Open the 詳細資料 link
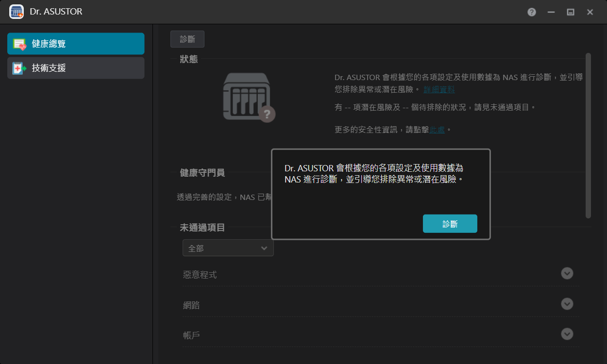This screenshot has height=364, width=607. click(439, 89)
